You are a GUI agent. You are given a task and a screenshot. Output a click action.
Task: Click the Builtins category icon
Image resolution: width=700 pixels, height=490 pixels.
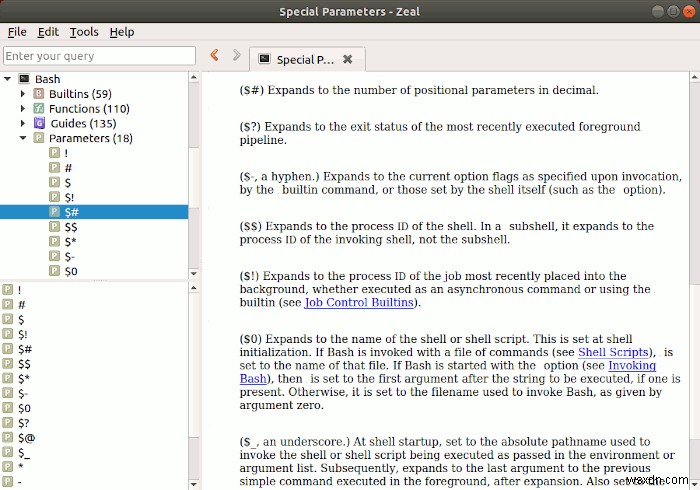pos(39,94)
